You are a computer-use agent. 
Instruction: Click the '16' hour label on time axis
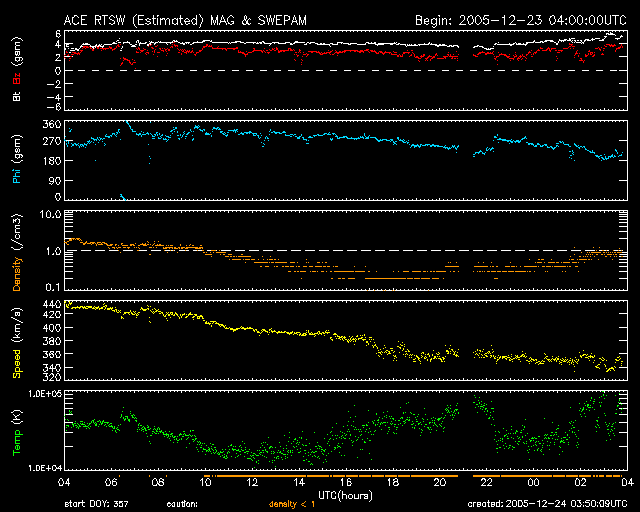346,482
